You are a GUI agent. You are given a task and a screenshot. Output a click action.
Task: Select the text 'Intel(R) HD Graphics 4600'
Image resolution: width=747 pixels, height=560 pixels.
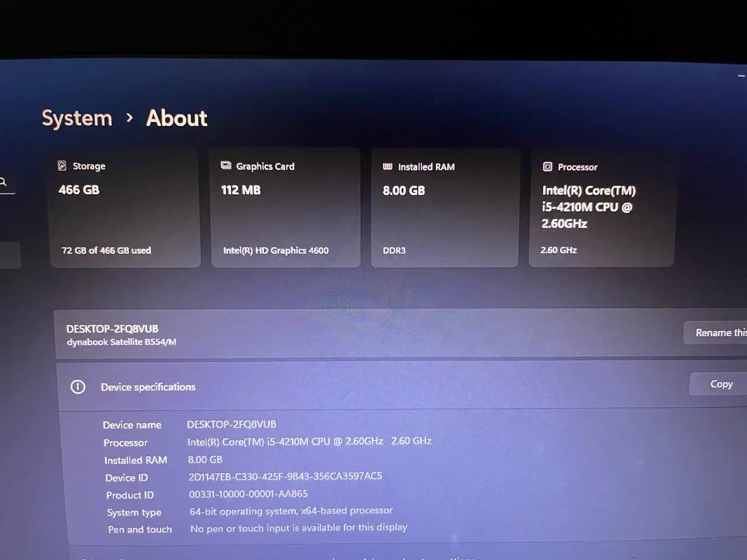click(275, 250)
